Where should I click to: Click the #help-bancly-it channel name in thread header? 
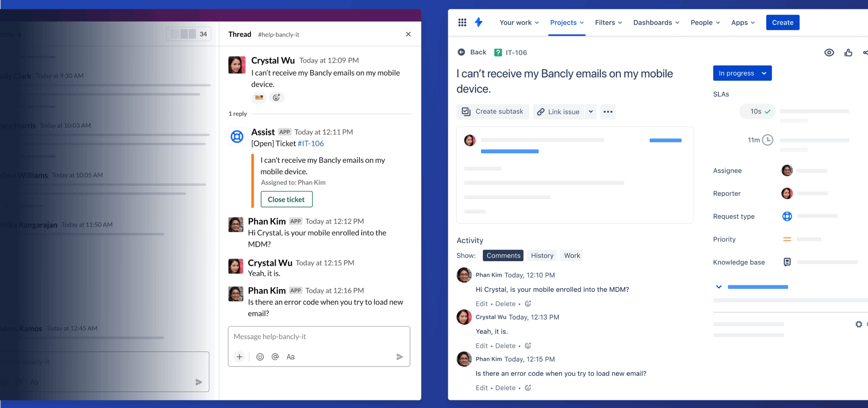279,35
